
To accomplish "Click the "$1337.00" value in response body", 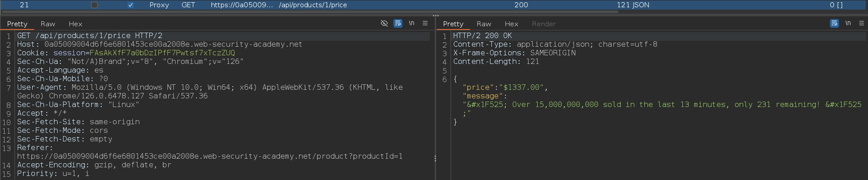I will pyautogui.click(x=521, y=88).
